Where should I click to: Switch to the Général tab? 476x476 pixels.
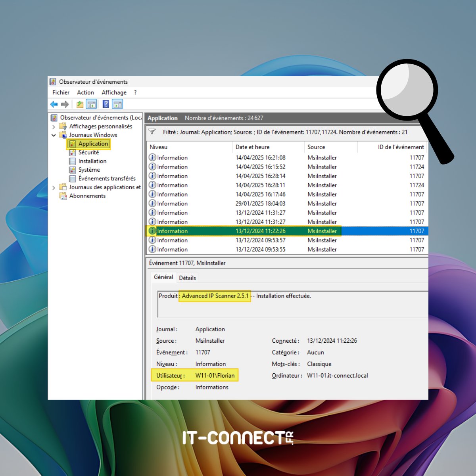click(x=163, y=277)
